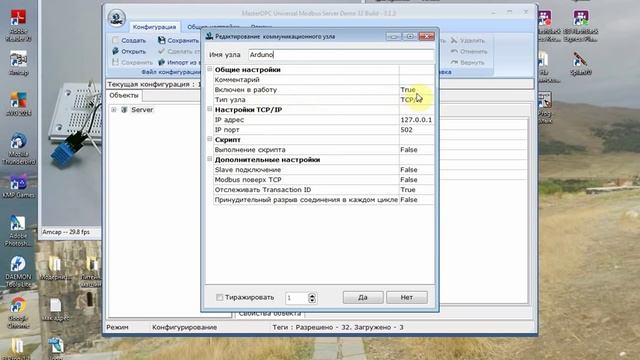The height and width of the screenshot is (360, 640).
Task: Expand the Server tree node
Action: 114,110
